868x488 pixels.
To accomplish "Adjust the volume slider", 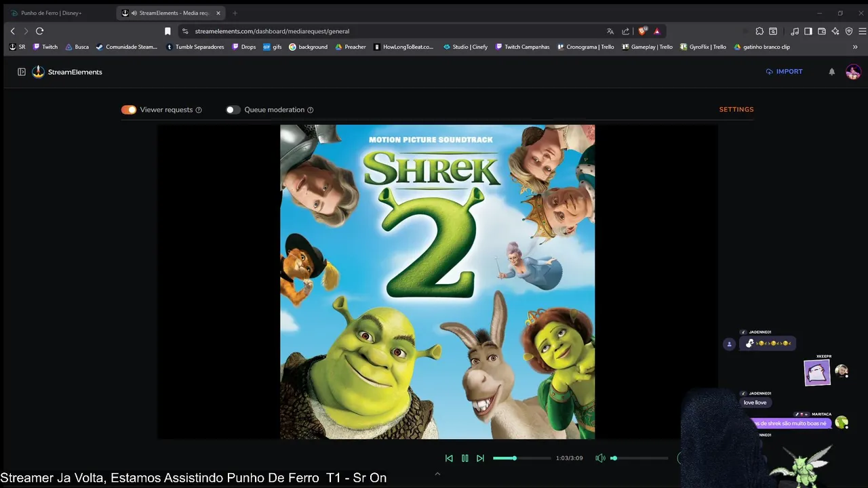I will (x=639, y=458).
